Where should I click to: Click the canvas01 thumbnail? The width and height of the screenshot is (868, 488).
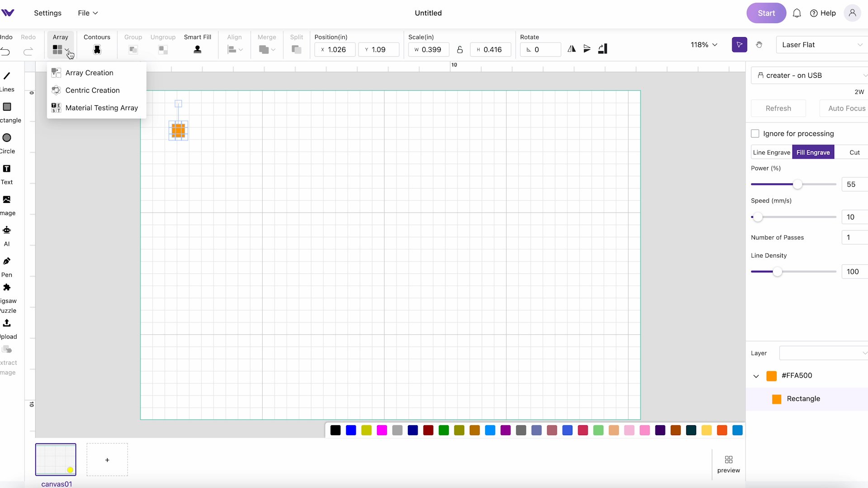tap(56, 460)
